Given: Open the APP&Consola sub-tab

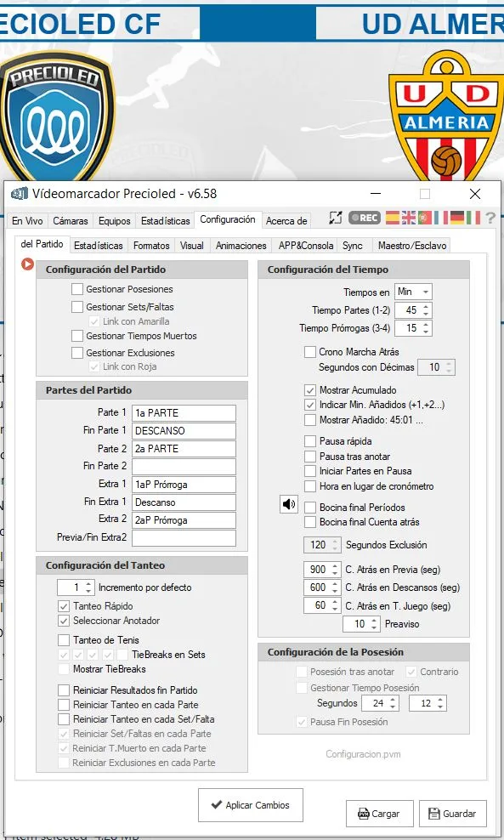Looking at the screenshot, I should click(x=306, y=246).
